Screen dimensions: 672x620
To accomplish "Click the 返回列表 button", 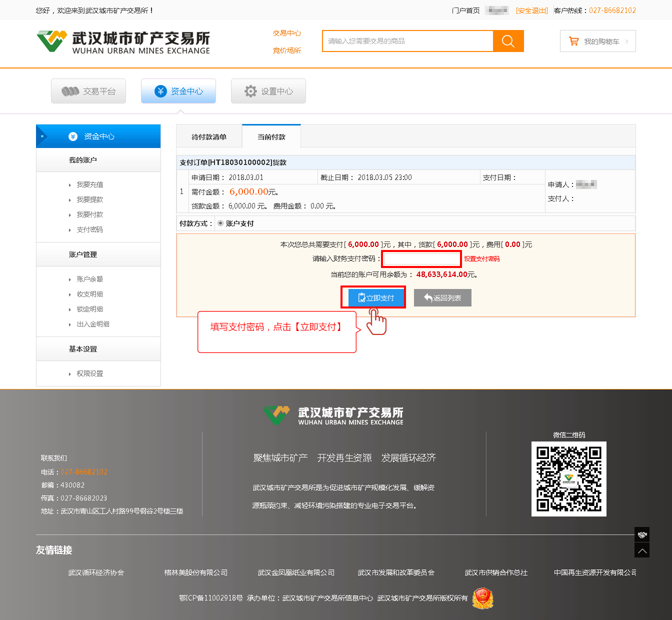I will (442, 297).
